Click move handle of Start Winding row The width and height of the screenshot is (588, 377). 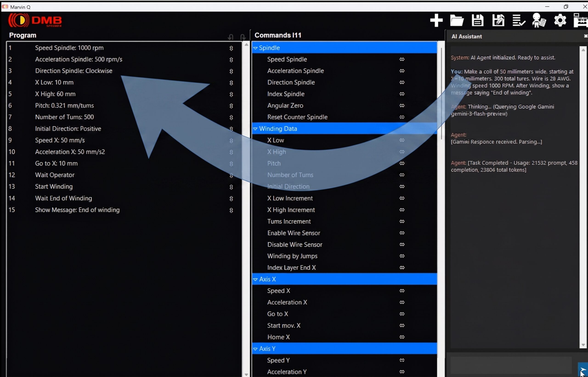click(231, 187)
